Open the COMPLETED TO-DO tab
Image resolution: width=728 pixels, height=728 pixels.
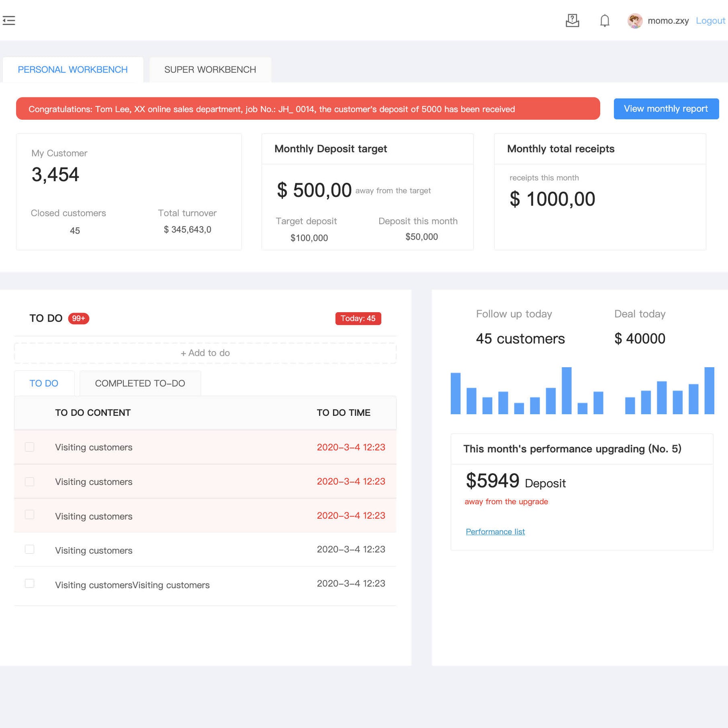click(140, 383)
